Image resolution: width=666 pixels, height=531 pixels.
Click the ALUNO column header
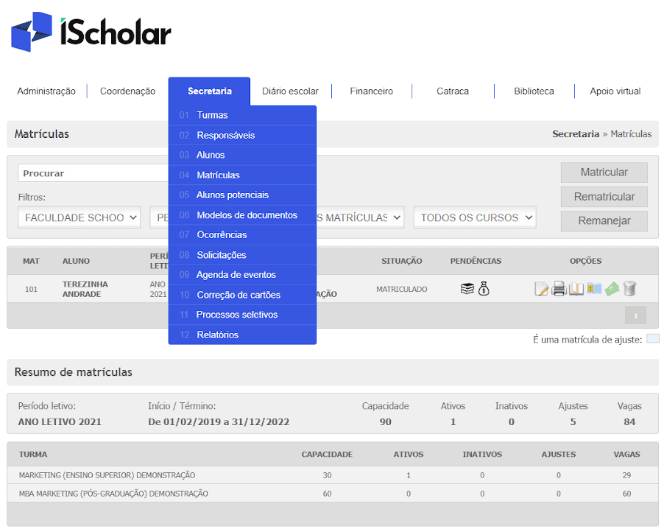[76, 261]
